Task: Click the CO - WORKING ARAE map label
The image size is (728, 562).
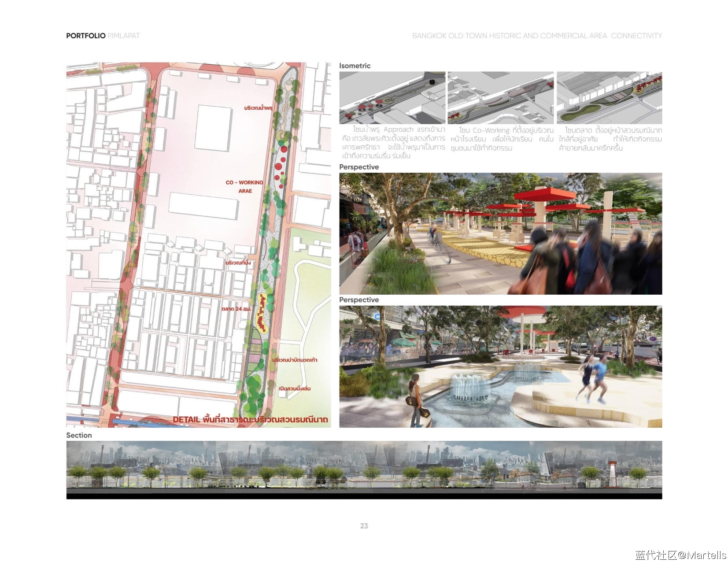Action: pos(244,186)
